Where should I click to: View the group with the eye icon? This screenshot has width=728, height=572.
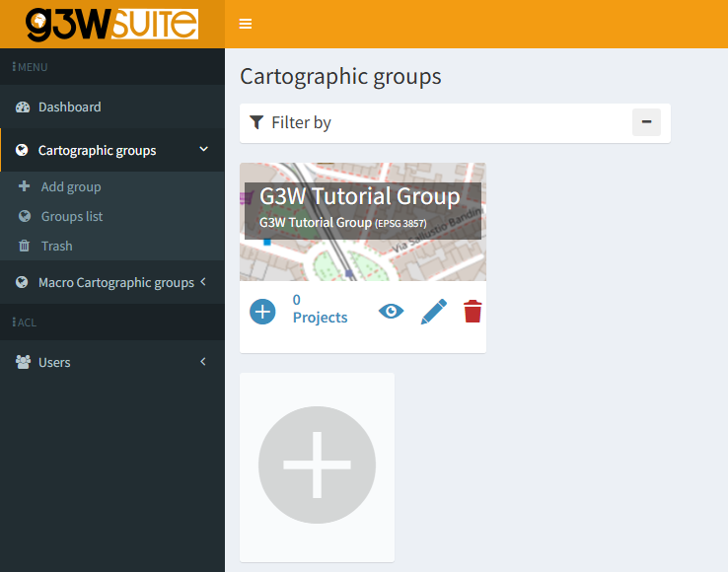pyautogui.click(x=391, y=311)
